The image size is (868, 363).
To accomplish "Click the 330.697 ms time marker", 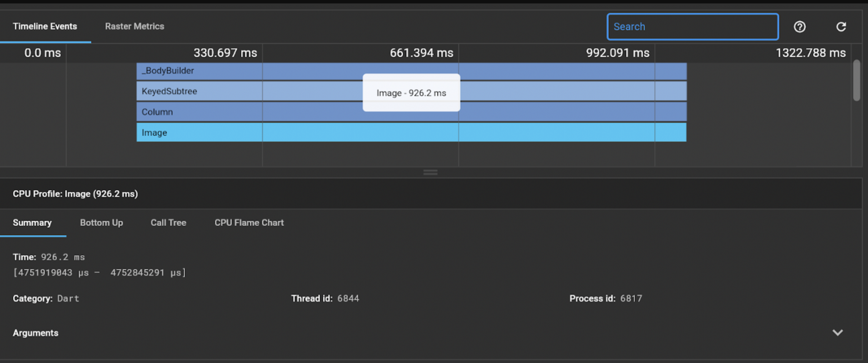I will pos(225,53).
